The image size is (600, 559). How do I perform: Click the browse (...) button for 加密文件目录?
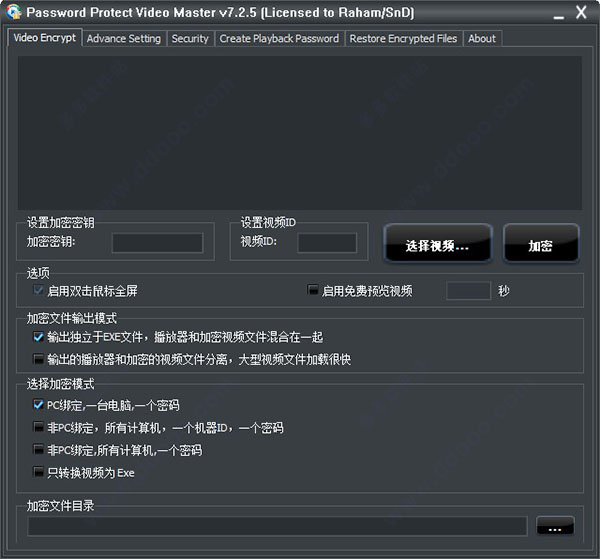pos(555,526)
